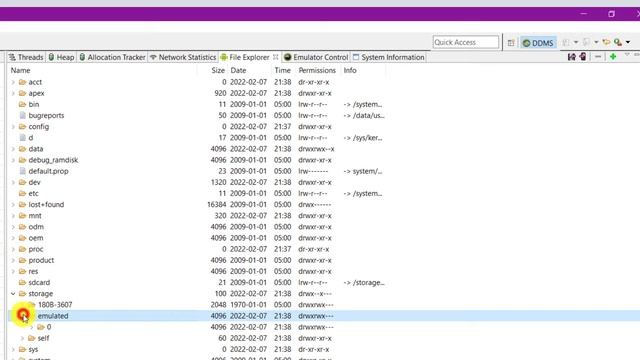This screenshot has height=360, width=640.
Task: Click the Quick Access search field
Action: (x=465, y=42)
